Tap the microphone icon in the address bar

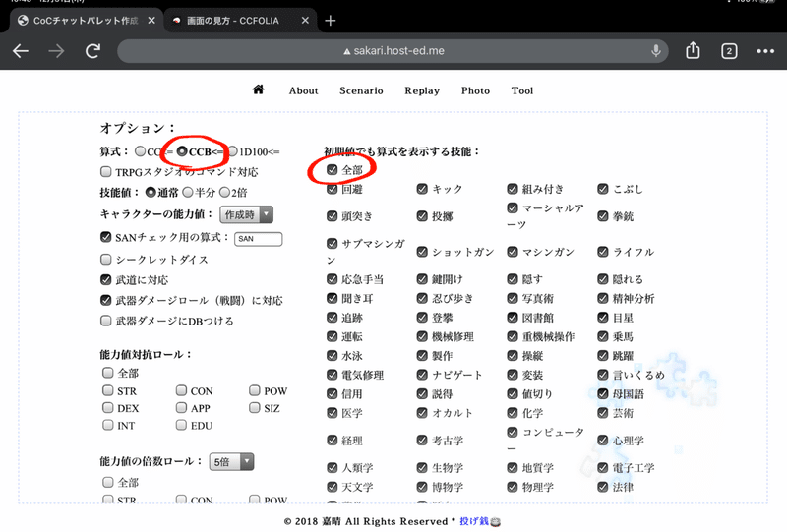tap(655, 51)
